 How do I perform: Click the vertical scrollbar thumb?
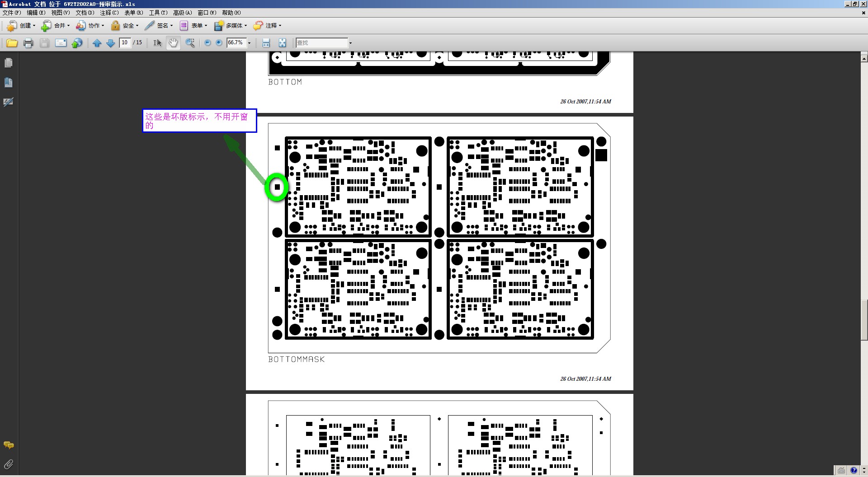click(864, 320)
